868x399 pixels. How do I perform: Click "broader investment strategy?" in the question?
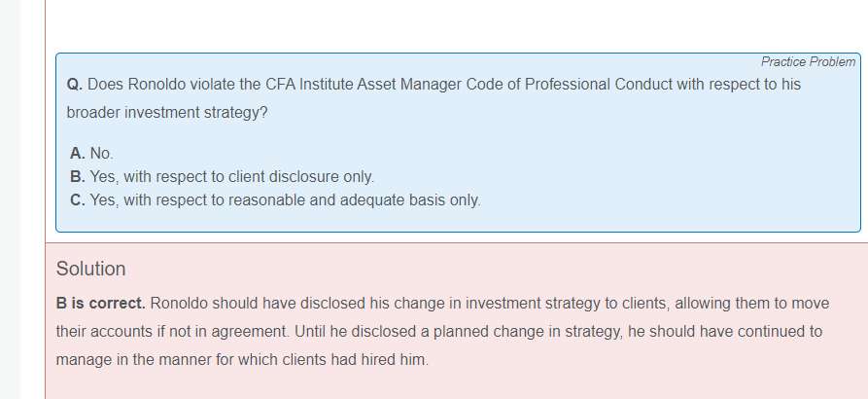click(x=167, y=113)
